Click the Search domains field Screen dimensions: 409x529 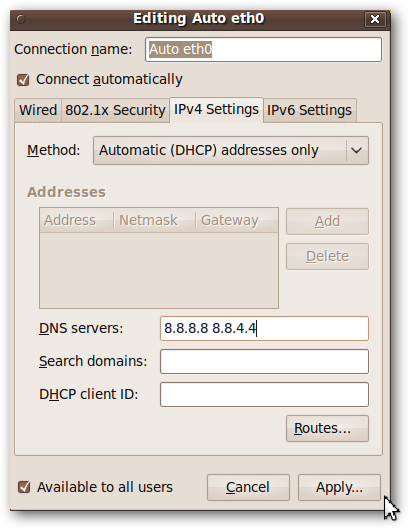coord(264,361)
